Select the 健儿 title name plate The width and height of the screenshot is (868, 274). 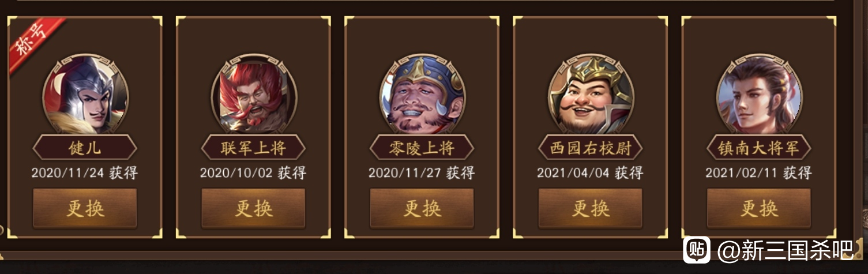(85, 148)
